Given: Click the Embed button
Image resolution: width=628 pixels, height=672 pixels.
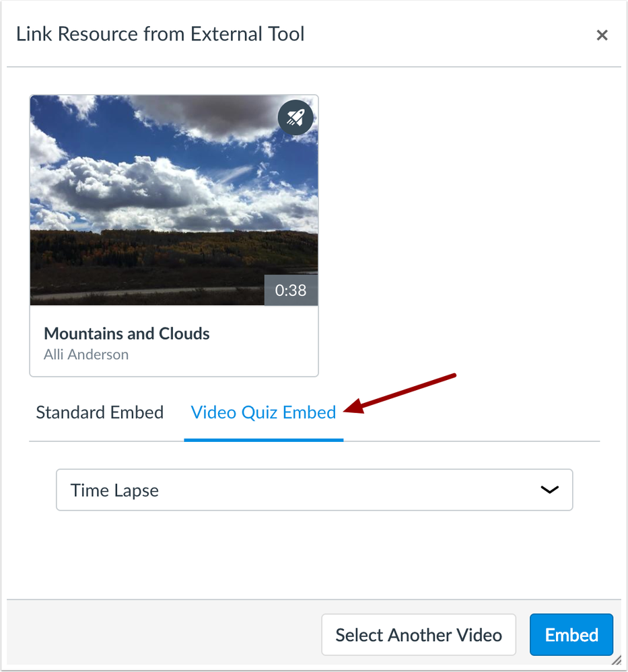Looking at the screenshot, I should click(571, 634).
